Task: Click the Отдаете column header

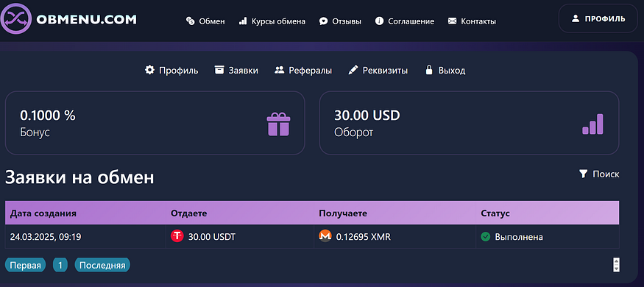Action: (x=188, y=213)
